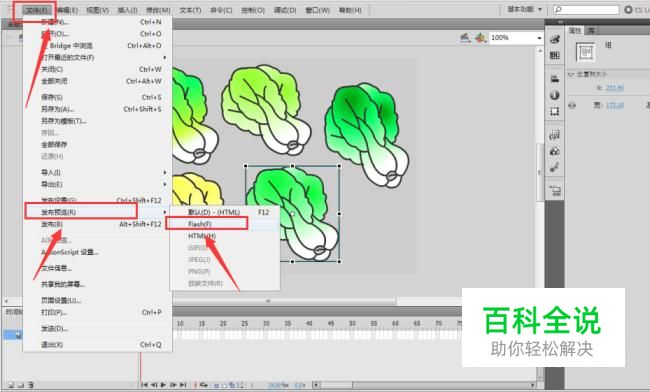Collapse the panel dock double arrow

tap(560, 22)
